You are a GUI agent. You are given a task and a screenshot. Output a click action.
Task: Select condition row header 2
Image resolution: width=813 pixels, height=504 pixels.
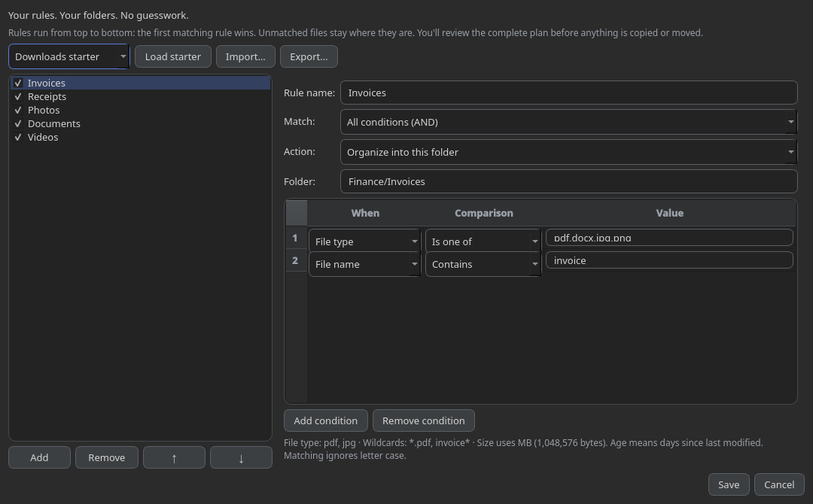(x=296, y=260)
